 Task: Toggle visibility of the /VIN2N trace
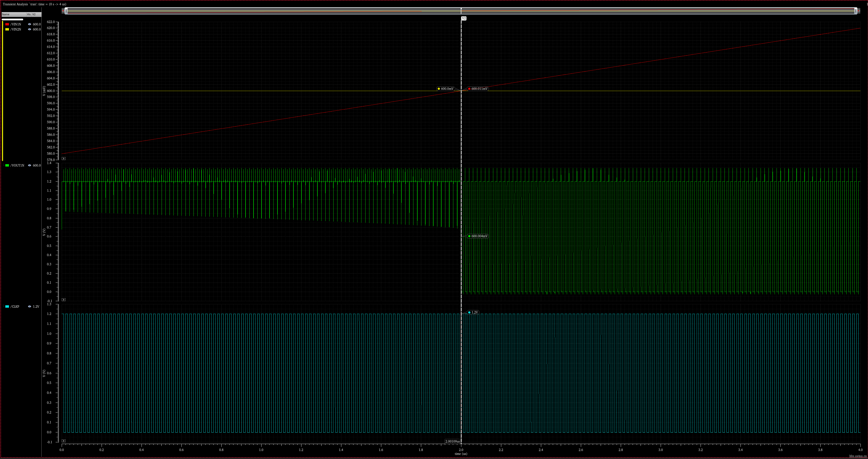coord(30,29)
